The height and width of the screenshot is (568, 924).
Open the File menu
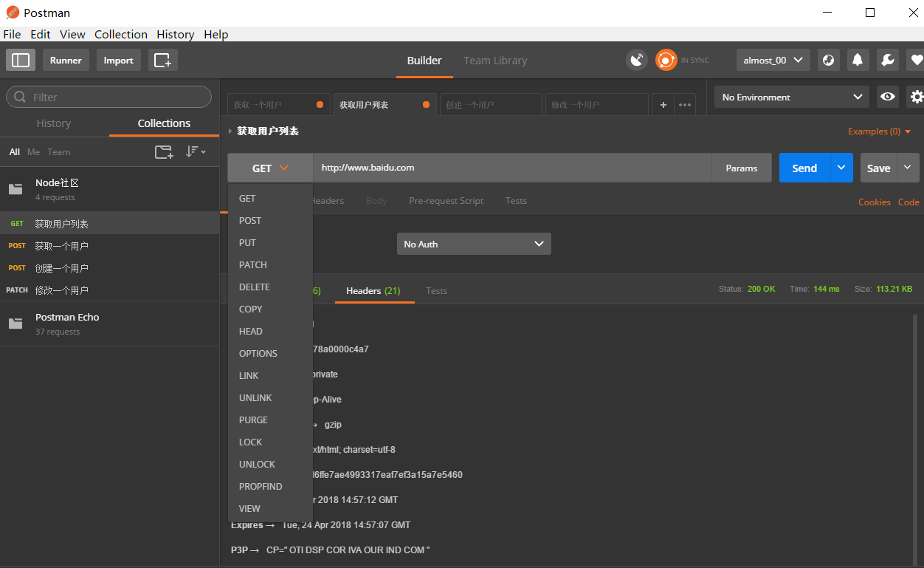tap(12, 34)
